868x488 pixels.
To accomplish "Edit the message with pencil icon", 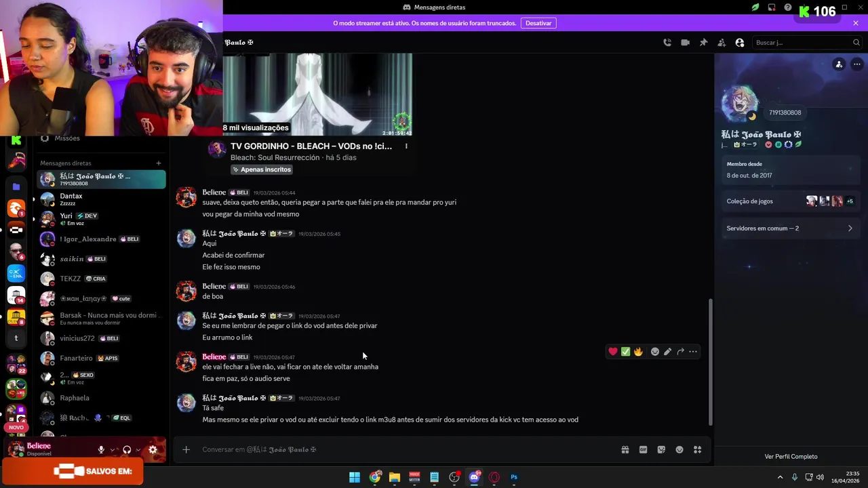I will 668,352.
